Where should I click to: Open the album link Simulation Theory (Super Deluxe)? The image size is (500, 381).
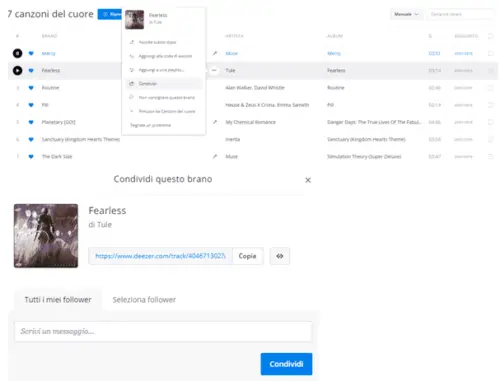coord(364,156)
